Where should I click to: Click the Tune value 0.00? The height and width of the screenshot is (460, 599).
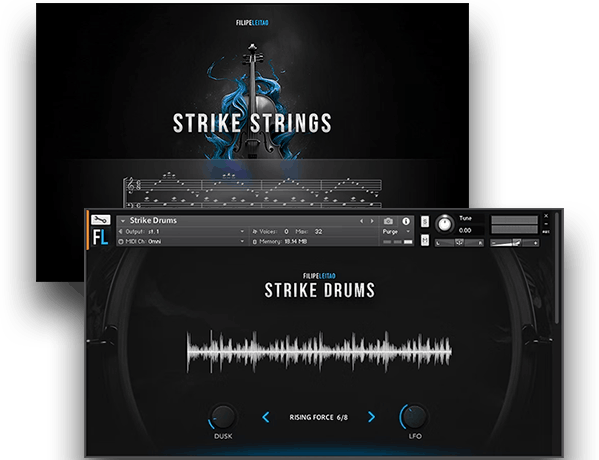click(465, 230)
